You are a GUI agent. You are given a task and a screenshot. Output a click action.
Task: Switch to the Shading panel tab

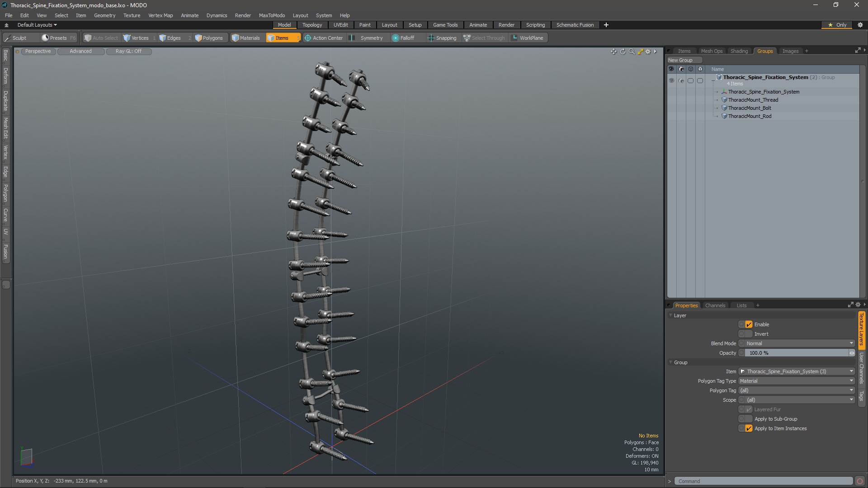739,51
